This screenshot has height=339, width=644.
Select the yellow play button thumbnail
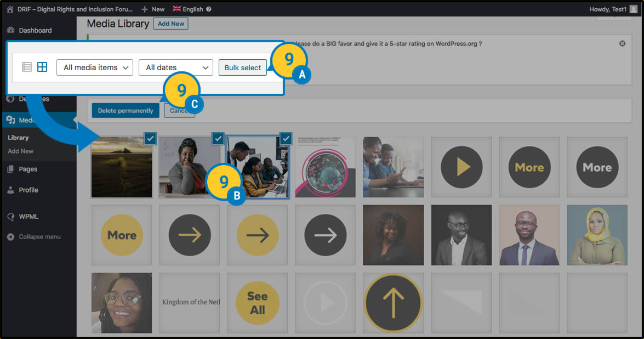click(x=461, y=167)
